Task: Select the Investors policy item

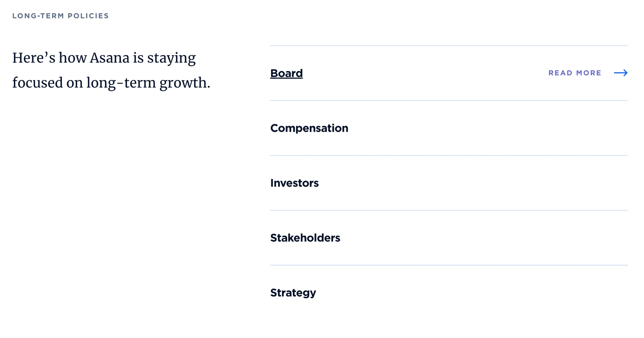Action: (294, 183)
